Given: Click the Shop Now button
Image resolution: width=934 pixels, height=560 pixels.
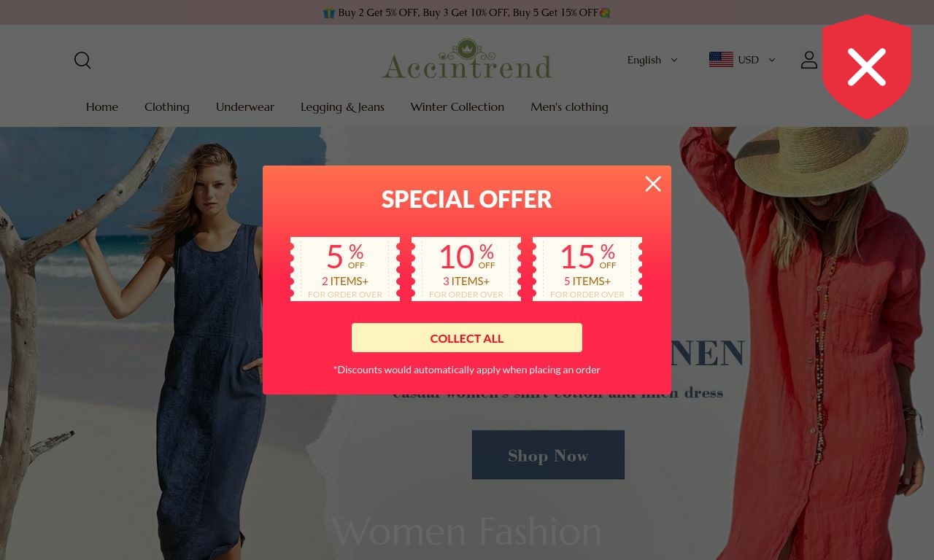Looking at the screenshot, I should [548, 455].
